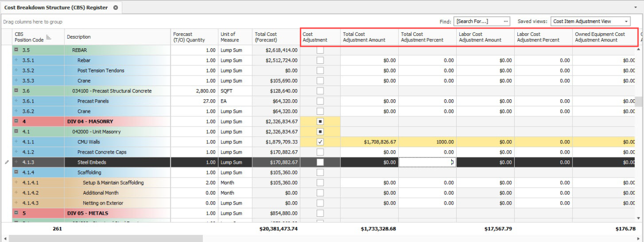Open the tab list arrow at top right

coord(639,8)
